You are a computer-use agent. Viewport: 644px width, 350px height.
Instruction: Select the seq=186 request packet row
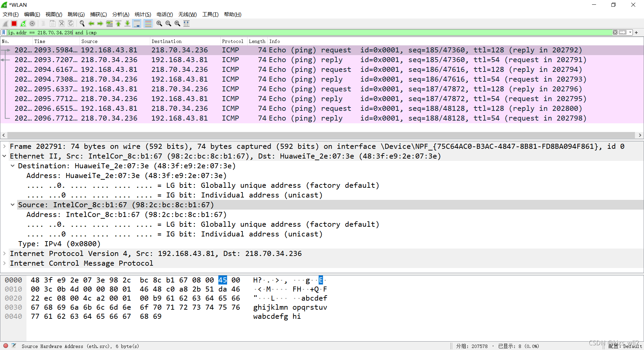pos(322,70)
